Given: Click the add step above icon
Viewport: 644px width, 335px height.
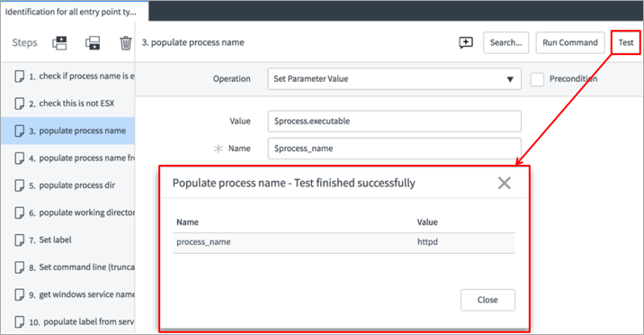Looking at the screenshot, I should pos(59,42).
